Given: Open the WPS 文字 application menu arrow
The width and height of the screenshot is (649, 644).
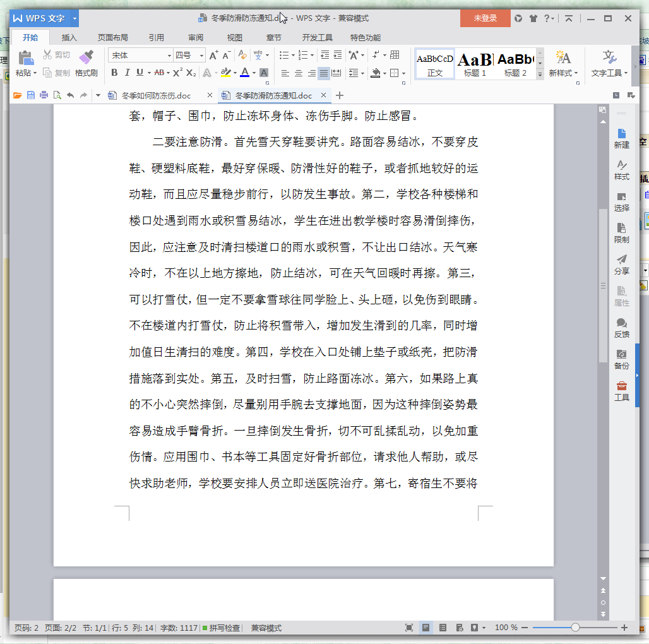Looking at the screenshot, I should tap(74, 18).
